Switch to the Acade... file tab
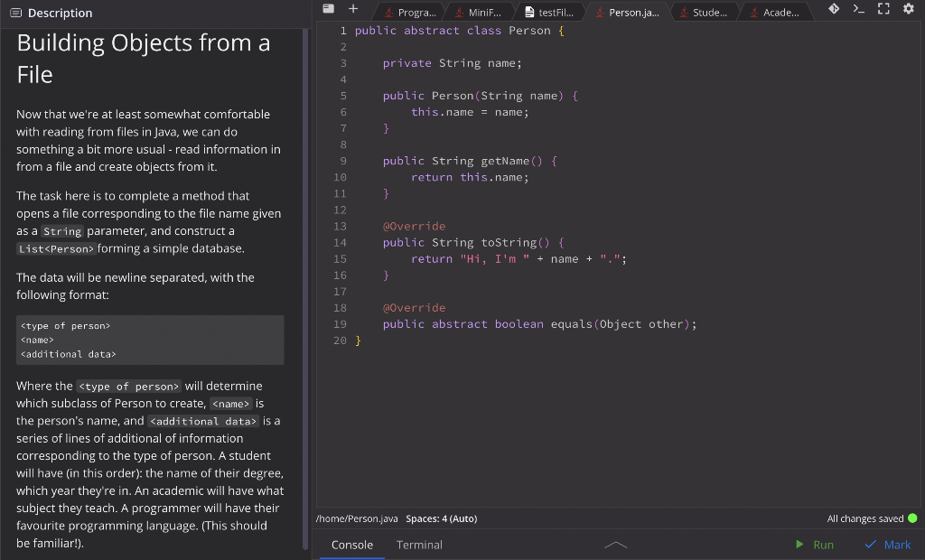This screenshot has height=560, width=925. click(774, 13)
